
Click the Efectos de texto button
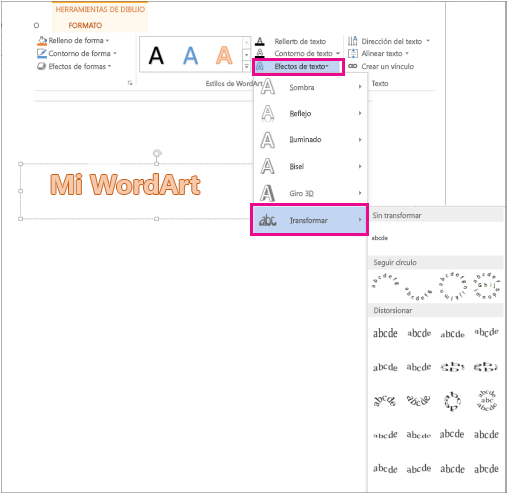click(x=298, y=66)
